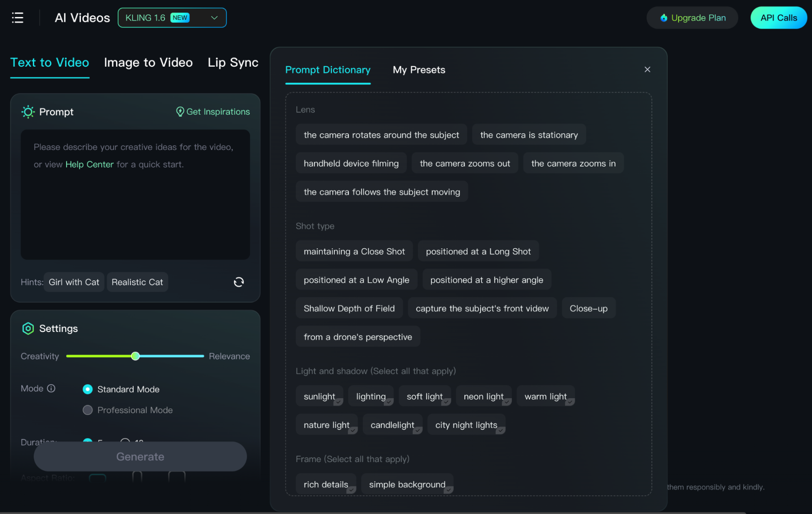
Task: Click the Creativity Relevance slider handle
Action: pos(135,356)
